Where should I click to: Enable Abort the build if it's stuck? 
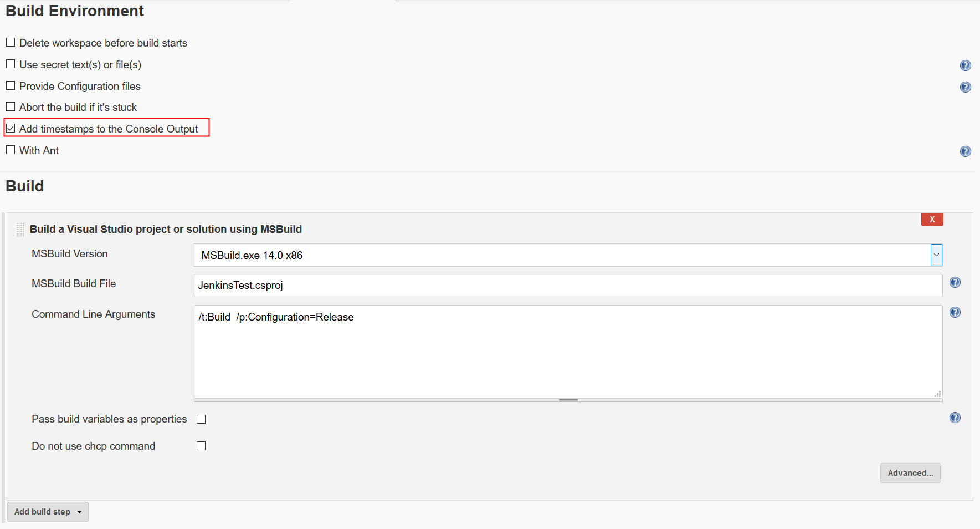11,107
